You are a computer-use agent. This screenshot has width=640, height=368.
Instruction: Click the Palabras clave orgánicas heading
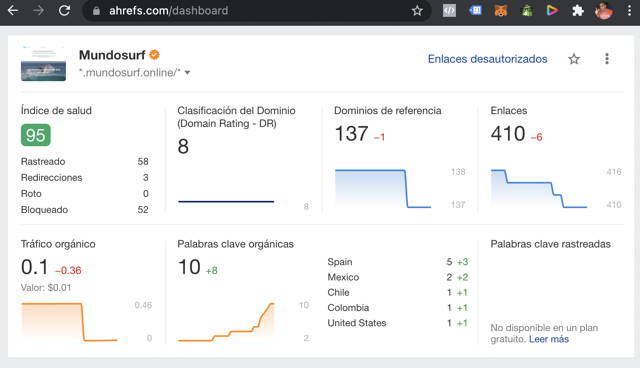236,244
